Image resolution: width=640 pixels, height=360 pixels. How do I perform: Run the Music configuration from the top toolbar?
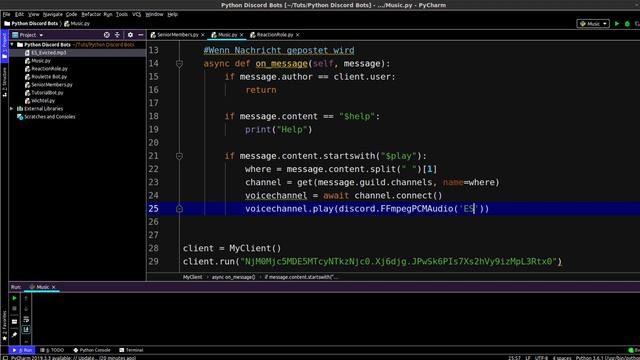[617, 24]
